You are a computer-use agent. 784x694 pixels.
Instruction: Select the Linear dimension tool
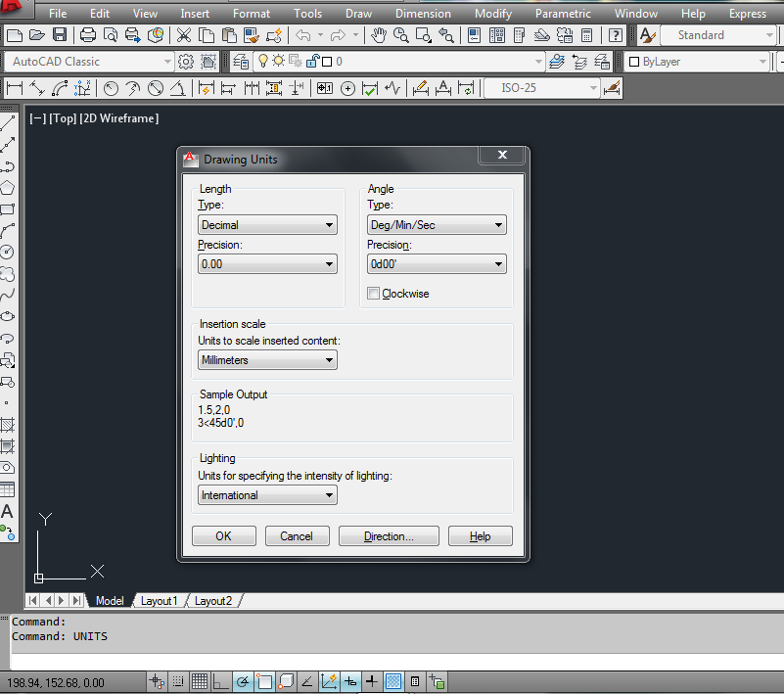[15, 88]
